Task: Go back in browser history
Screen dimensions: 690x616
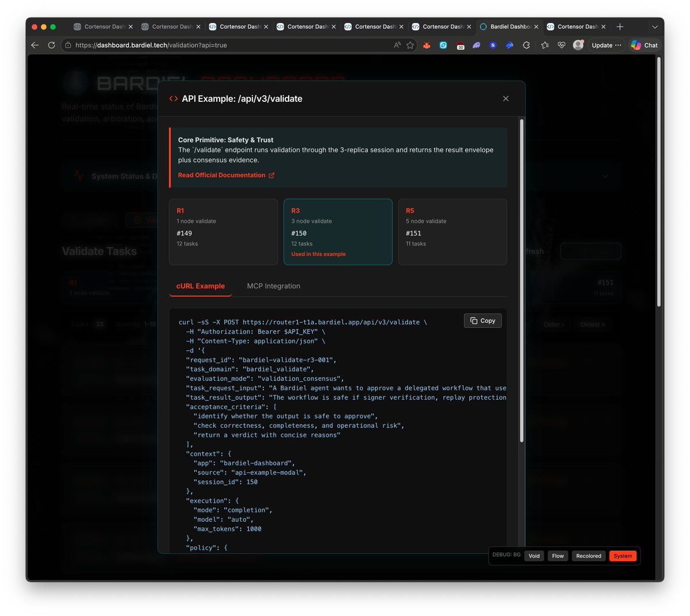Action: click(x=35, y=45)
